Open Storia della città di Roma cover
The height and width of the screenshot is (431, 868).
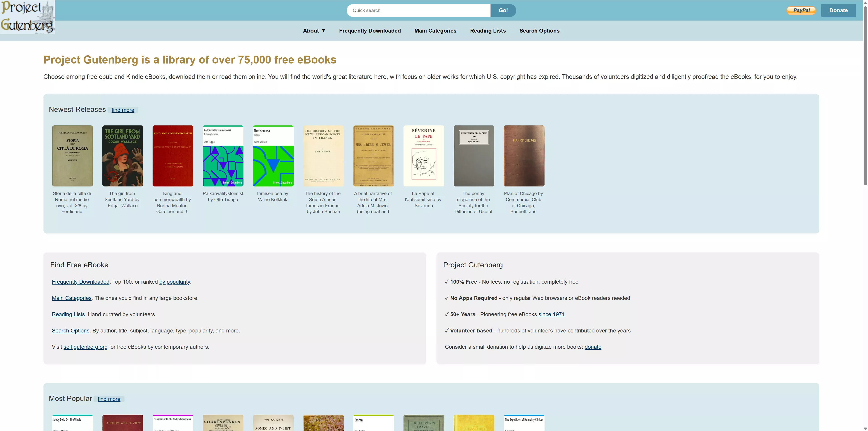(x=72, y=156)
